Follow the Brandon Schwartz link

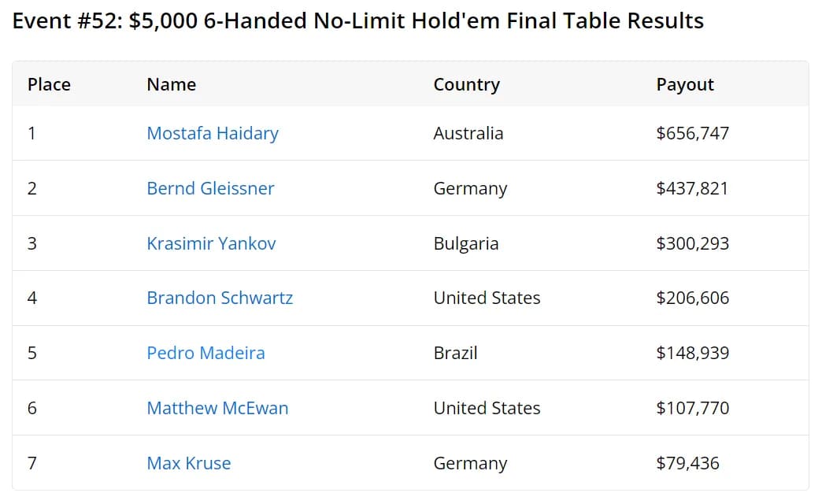[220, 298]
